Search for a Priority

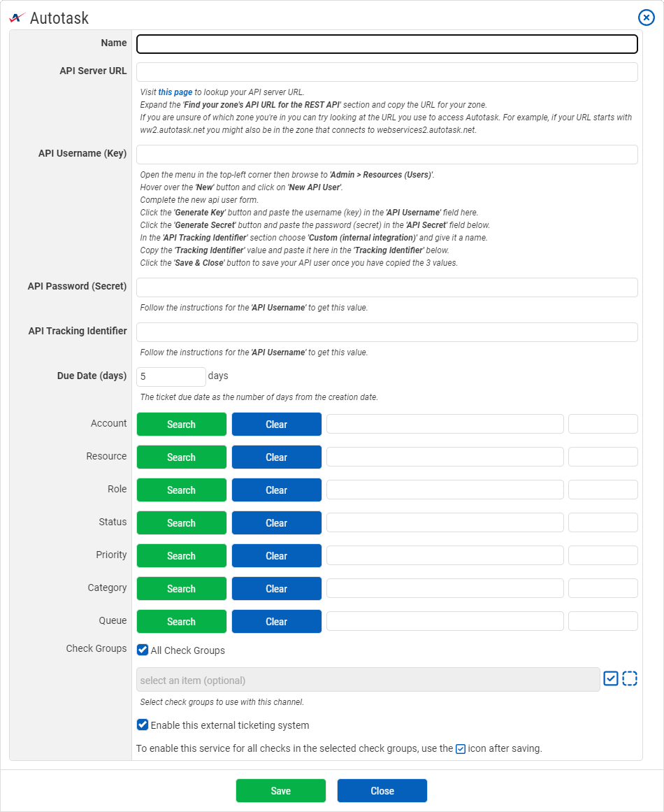coord(181,556)
